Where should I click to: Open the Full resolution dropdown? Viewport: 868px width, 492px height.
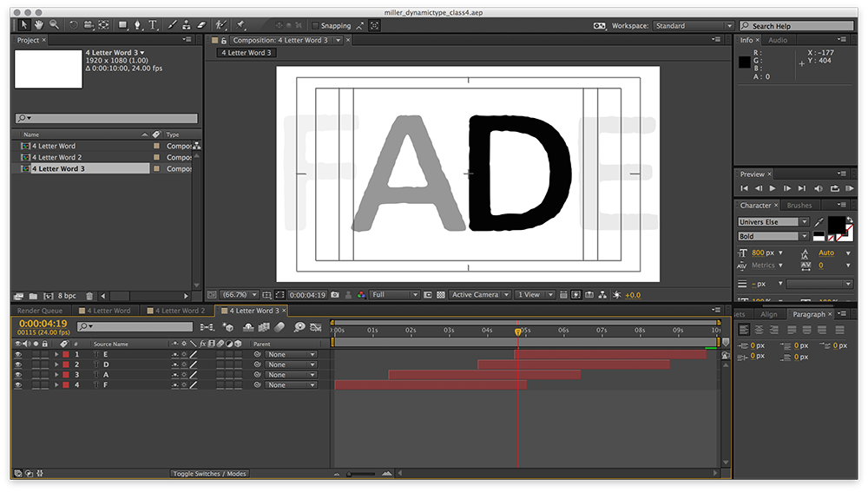tap(395, 295)
